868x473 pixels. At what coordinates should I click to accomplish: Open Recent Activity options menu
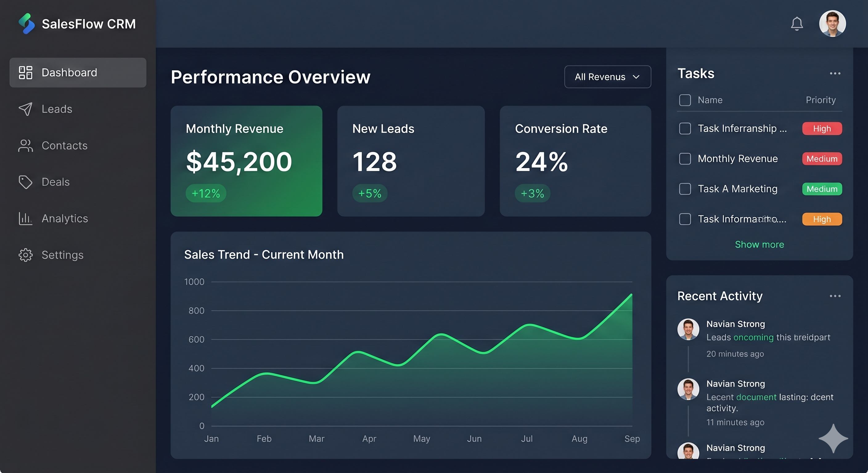[835, 296]
